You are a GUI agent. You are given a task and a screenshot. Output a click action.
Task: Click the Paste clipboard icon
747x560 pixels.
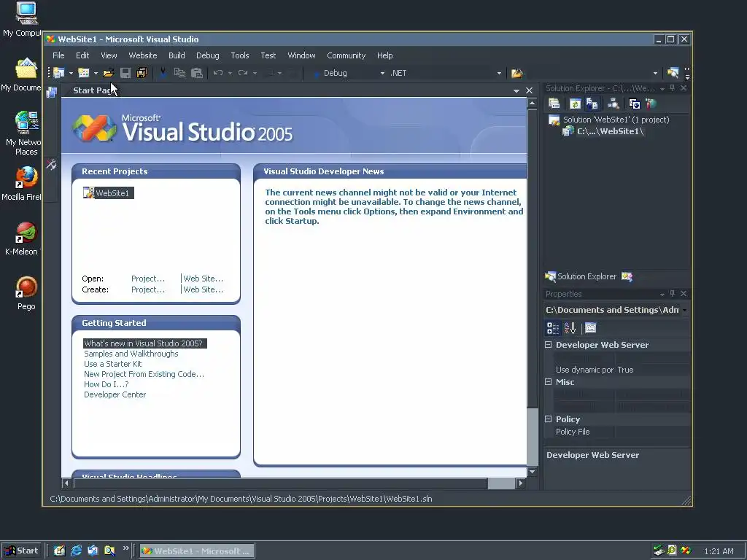pos(197,73)
